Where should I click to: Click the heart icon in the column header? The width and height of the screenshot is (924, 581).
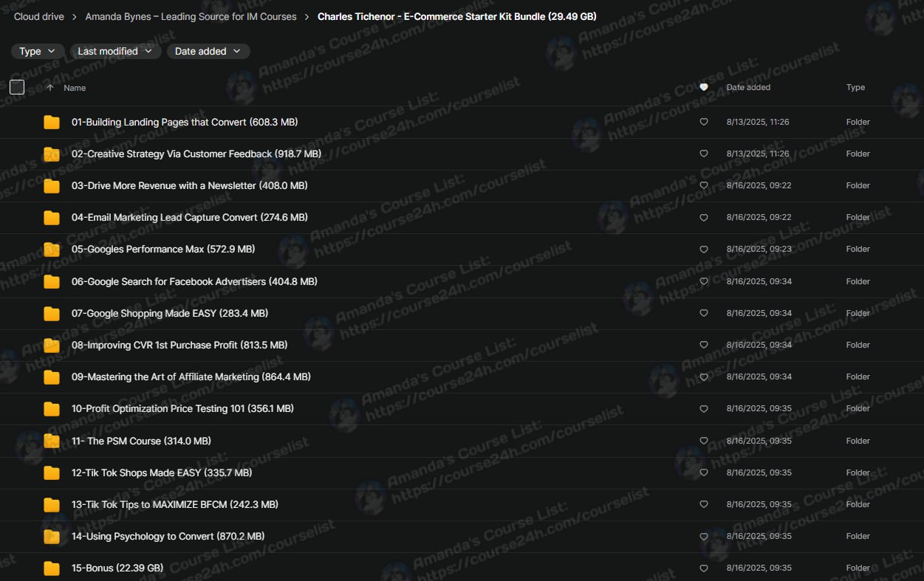tap(704, 88)
